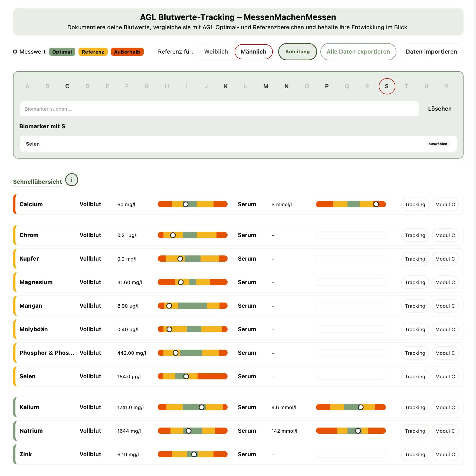Viewport: 476px width, 476px height.
Task: Select Männlich as reference
Action: [253, 51]
